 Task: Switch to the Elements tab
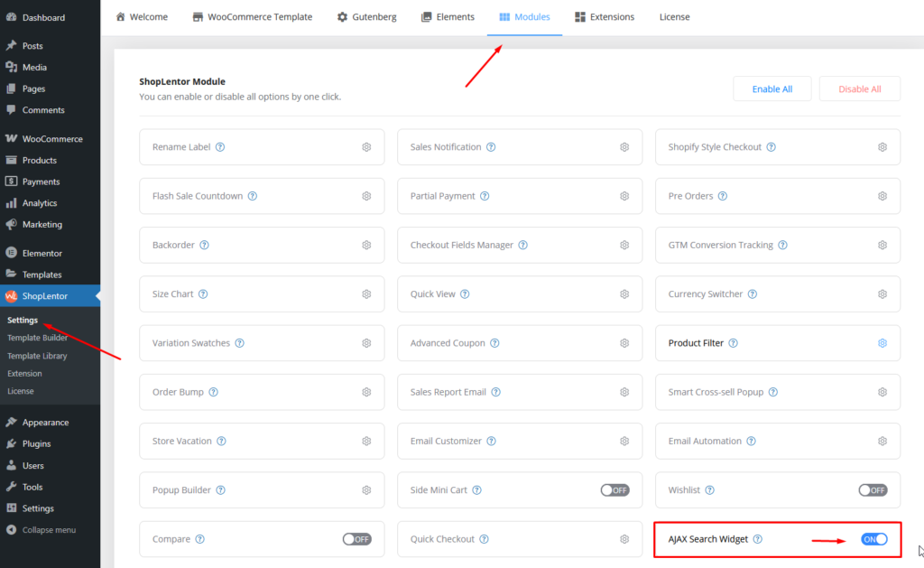coord(448,16)
